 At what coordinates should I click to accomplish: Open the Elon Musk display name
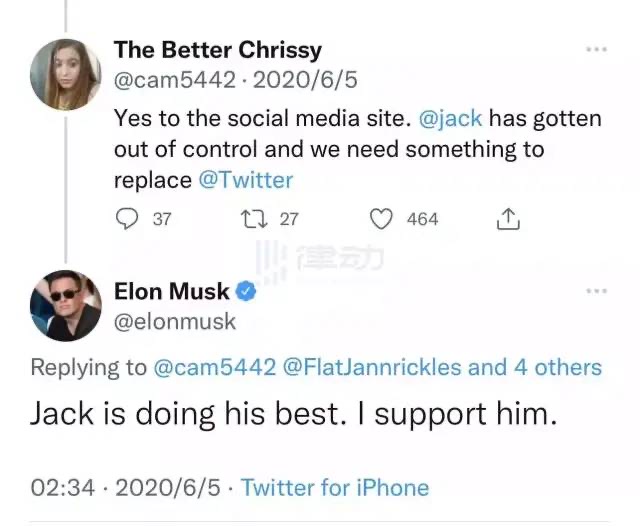click(171, 291)
